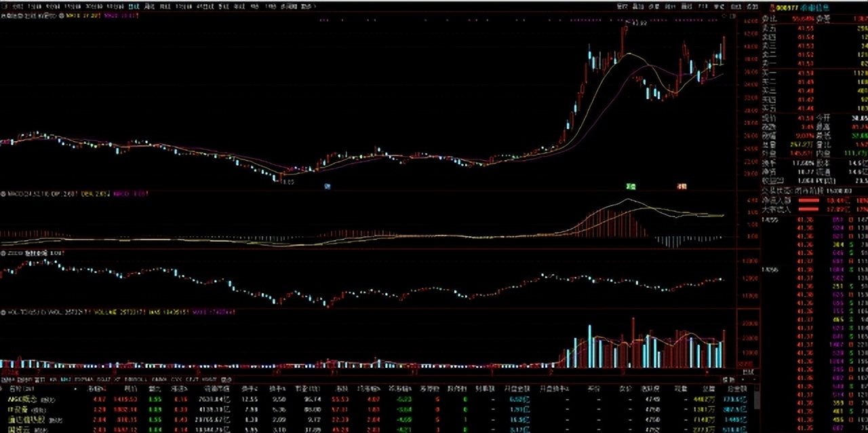
Task: Click the application icon at menu bar far left
Action: click(4, 4)
